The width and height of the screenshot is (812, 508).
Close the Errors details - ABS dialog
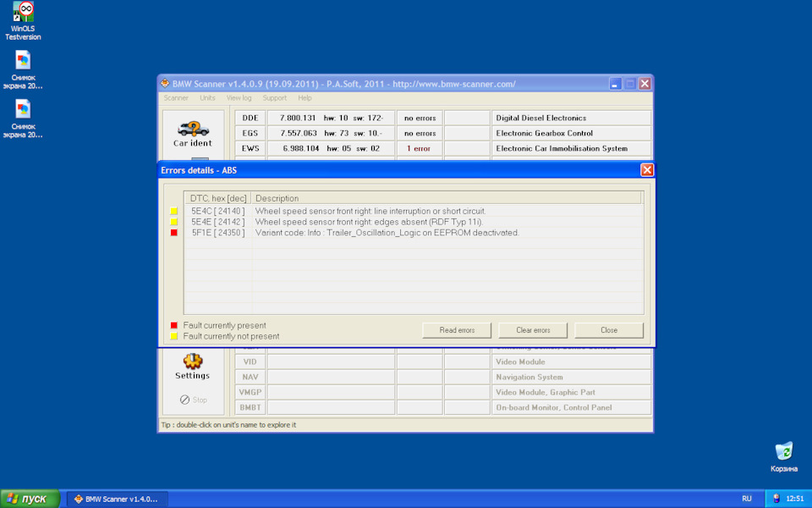click(647, 170)
